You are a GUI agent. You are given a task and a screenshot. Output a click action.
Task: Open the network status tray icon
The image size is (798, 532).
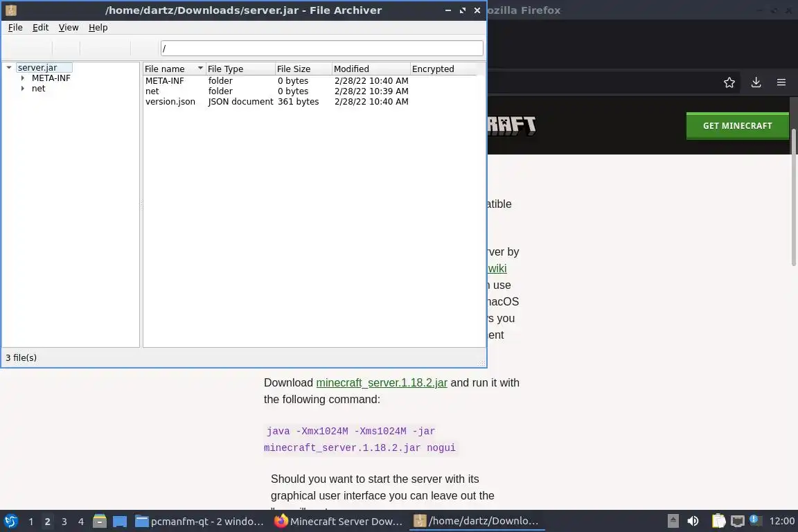pyautogui.click(x=738, y=521)
